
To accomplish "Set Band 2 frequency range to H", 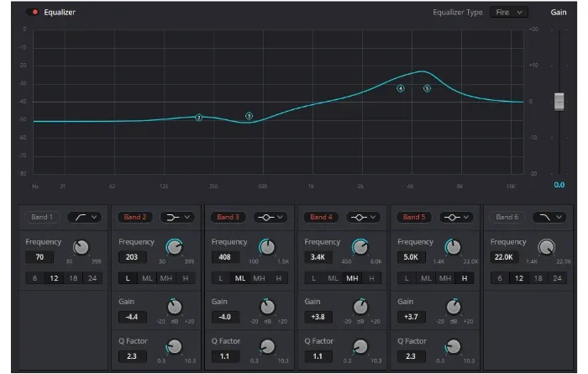I will [186, 278].
